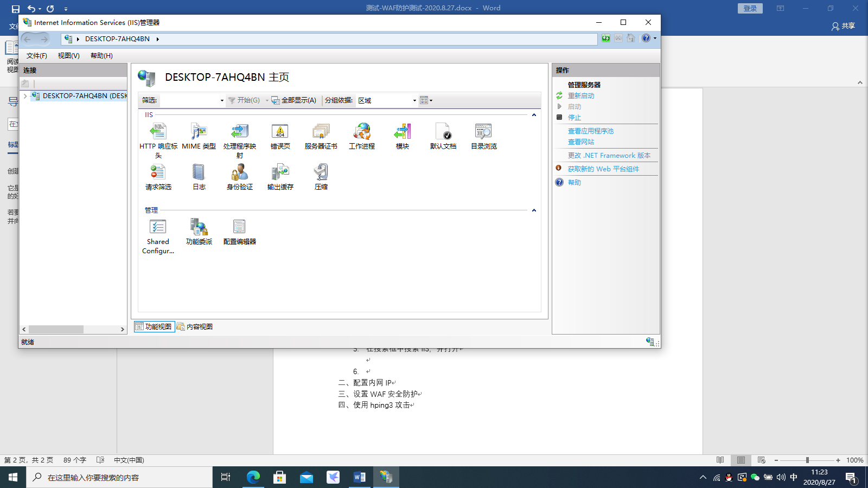This screenshot has width=868, height=488.
Task: Open the taskbar notification center icon
Action: click(851, 477)
